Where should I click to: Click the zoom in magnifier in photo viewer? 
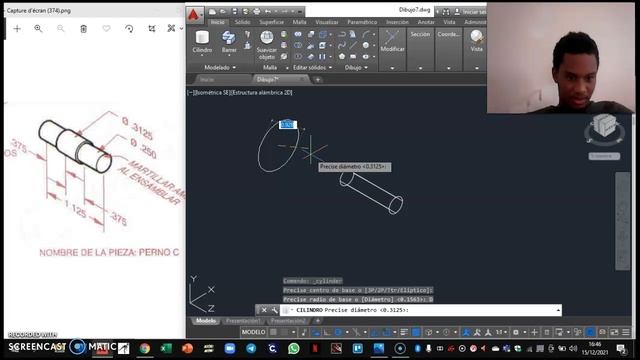[x=38, y=28]
